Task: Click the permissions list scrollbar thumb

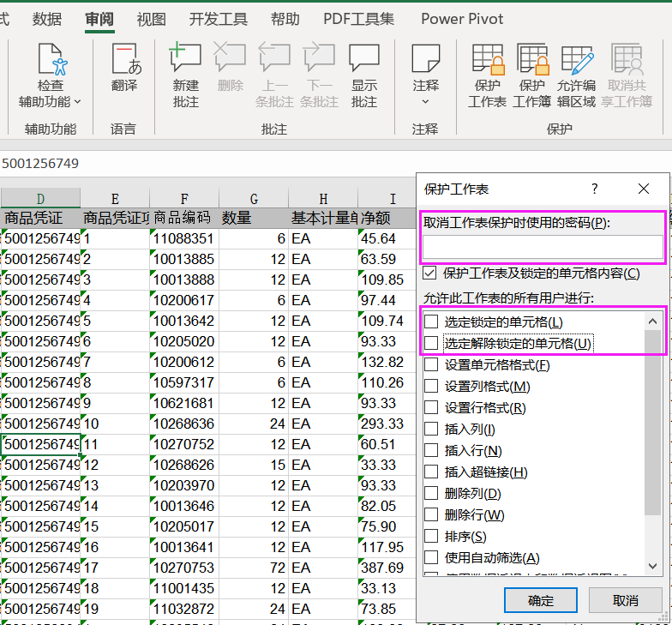Action: (653, 422)
